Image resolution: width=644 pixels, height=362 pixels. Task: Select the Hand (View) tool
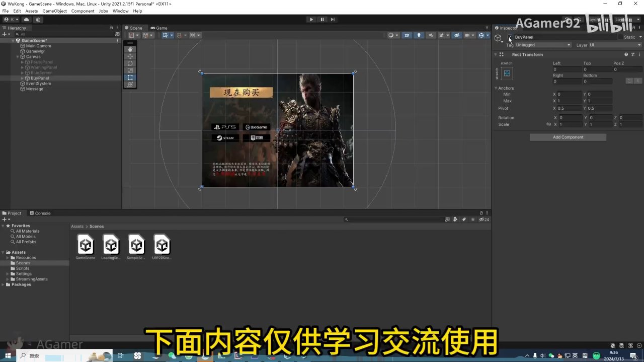[130, 49]
